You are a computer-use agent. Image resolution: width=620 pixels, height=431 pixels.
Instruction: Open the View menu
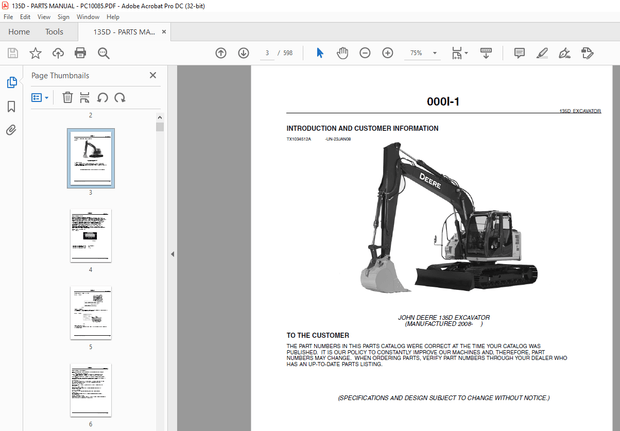click(44, 17)
